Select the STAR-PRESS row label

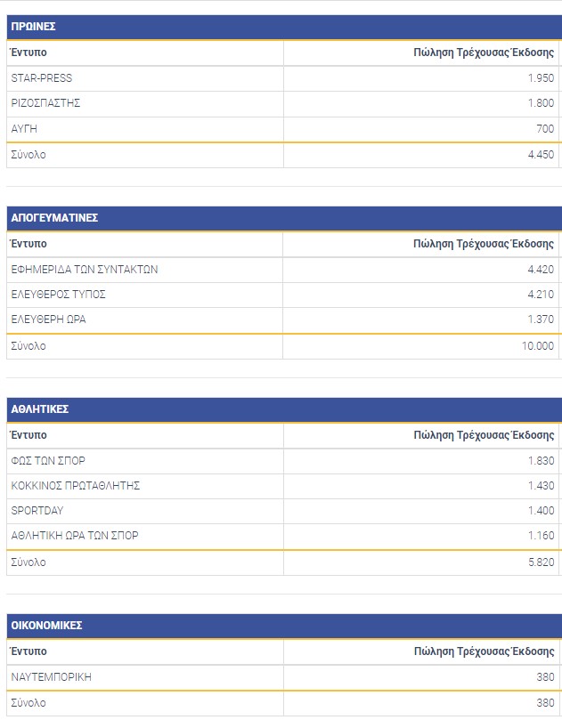(x=42, y=78)
